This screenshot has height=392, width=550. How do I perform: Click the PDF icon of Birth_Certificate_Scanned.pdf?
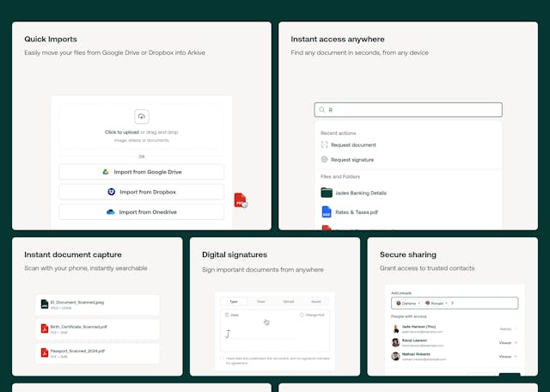click(45, 328)
